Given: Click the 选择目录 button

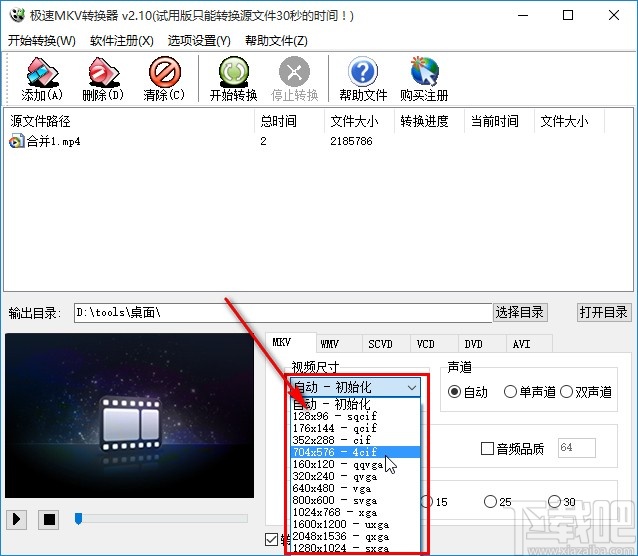Looking at the screenshot, I should point(520,312).
